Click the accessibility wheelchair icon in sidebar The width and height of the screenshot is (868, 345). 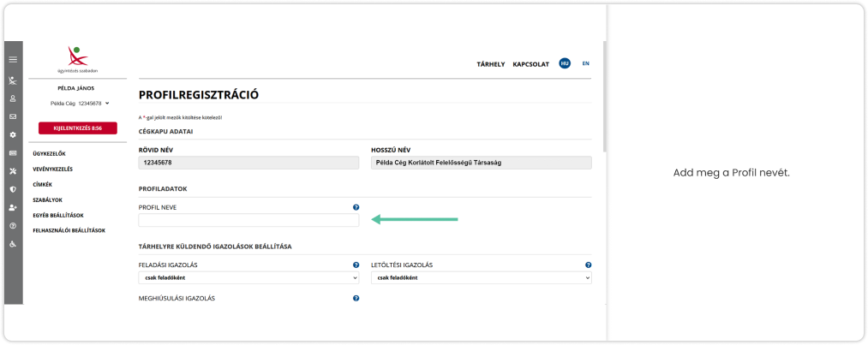click(x=13, y=243)
